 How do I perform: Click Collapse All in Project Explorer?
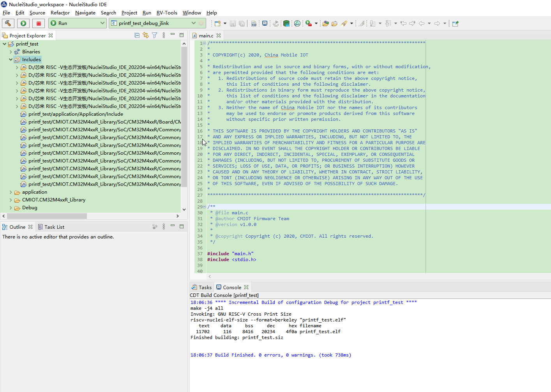[x=137, y=35]
